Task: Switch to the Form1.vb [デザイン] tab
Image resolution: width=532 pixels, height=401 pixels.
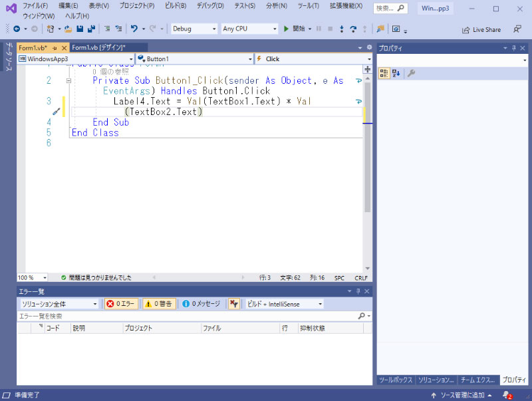Action: pos(101,48)
